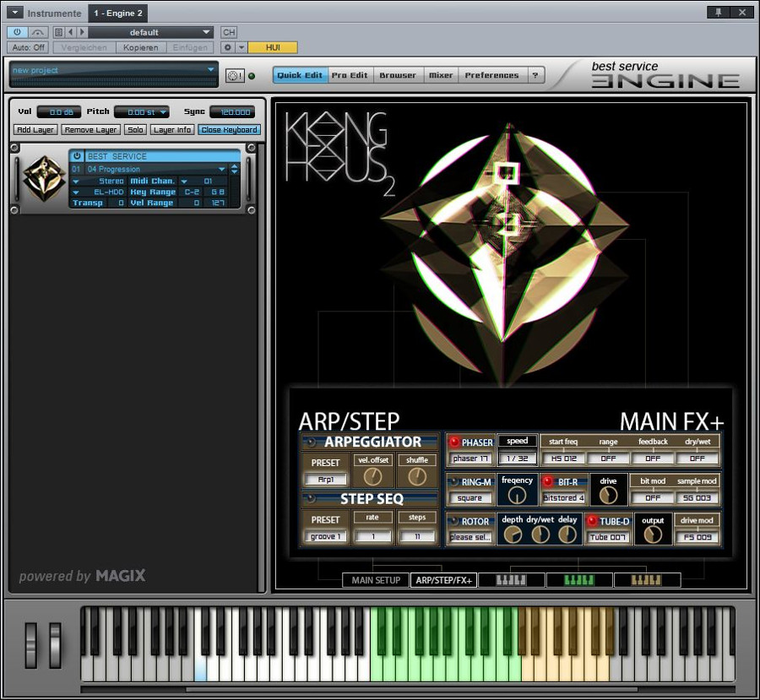Toggle the Solo layer button
Screen dimensions: 760x700
tap(135, 129)
